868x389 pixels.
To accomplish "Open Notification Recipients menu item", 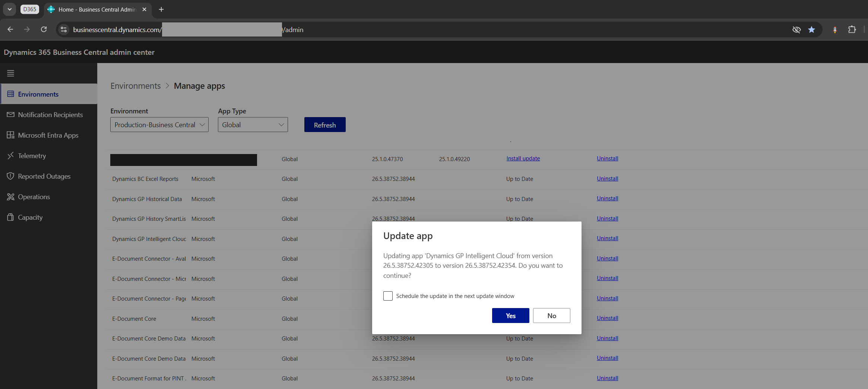I will tap(48, 114).
